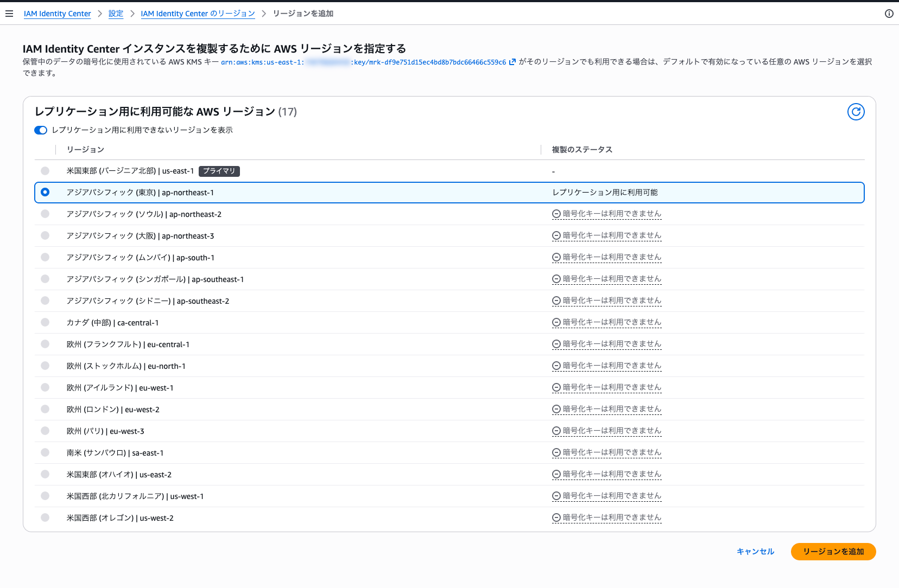Select the ap-northeast-2 Seoul radio button

(x=45, y=214)
